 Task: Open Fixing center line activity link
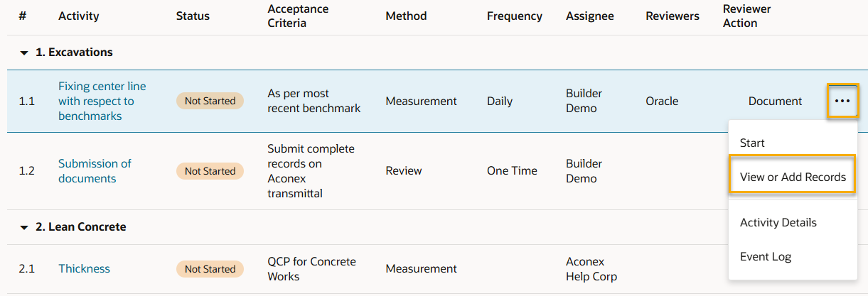point(102,101)
